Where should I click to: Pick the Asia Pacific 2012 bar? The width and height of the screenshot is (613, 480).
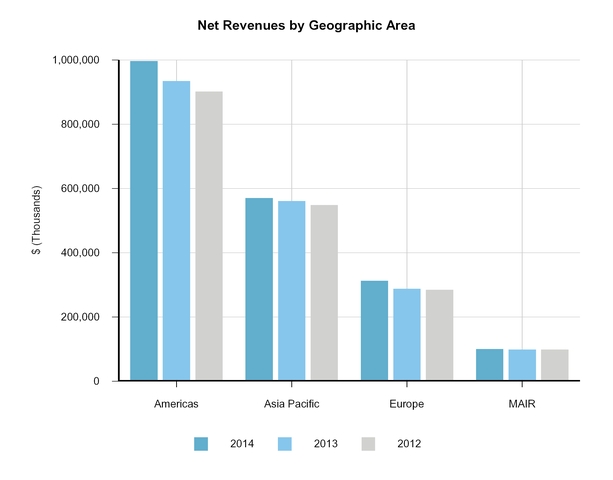[324, 293]
